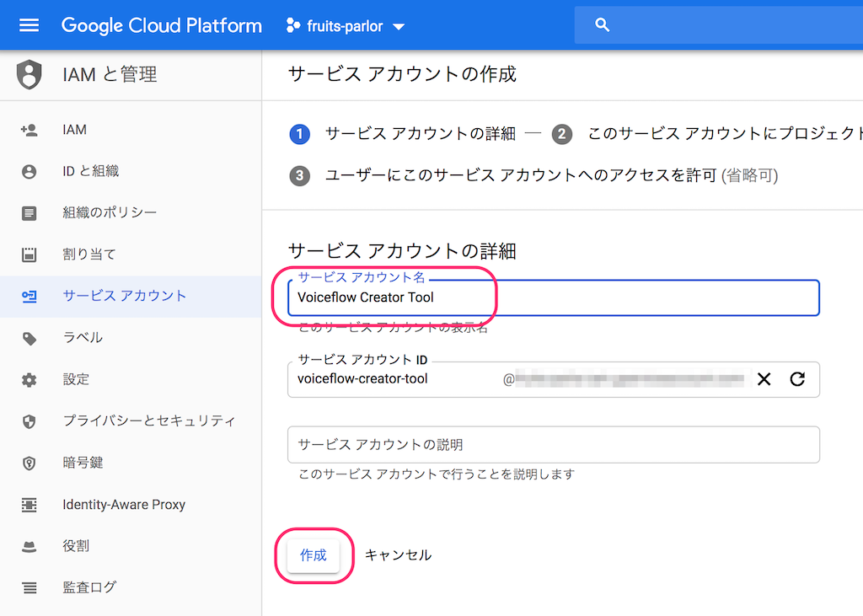The height and width of the screenshot is (616, 863).
Task: Click the IAM と管理 title text
Action: (x=110, y=74)
